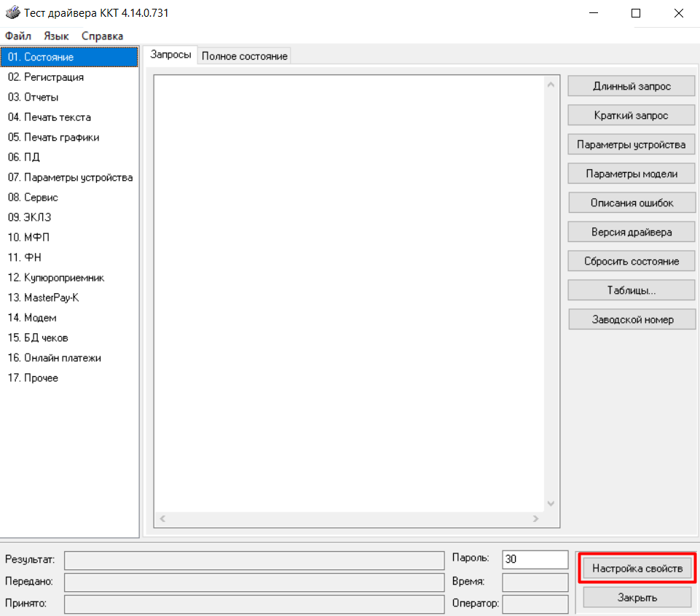Open Настройка свойств settings

pos(637,569)
